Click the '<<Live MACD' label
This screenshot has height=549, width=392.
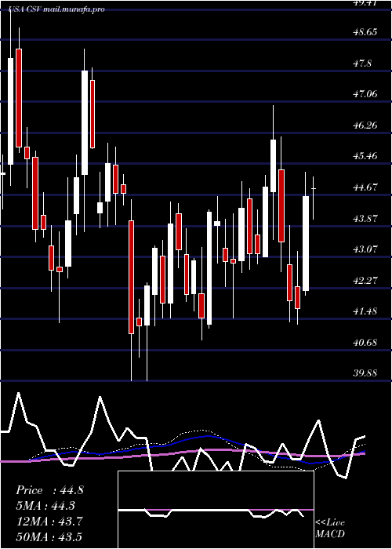coord(330,529)
